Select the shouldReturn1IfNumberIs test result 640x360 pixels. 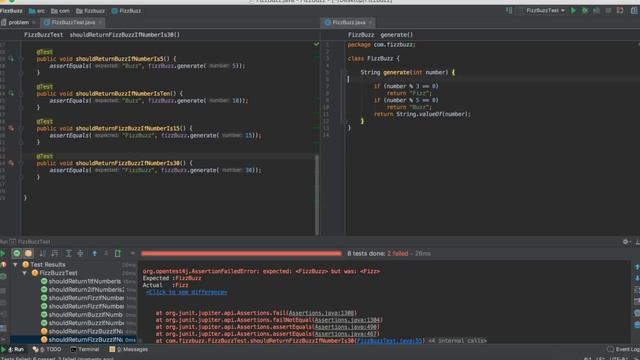point(85,281)
